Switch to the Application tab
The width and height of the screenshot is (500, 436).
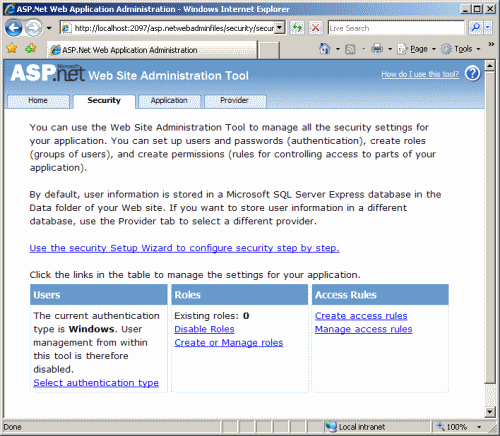[x=169, y=101]
